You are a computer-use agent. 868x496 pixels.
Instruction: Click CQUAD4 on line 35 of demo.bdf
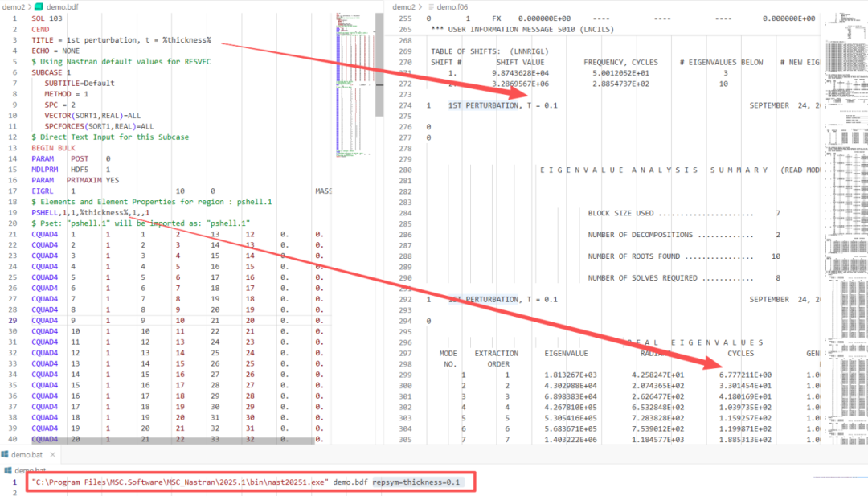pos(45,385)
